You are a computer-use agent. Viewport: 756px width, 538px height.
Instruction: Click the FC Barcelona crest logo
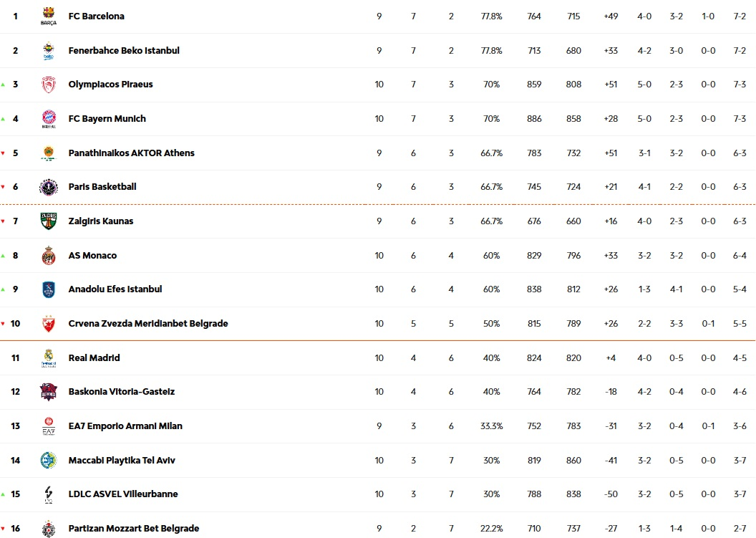[49, 16]
